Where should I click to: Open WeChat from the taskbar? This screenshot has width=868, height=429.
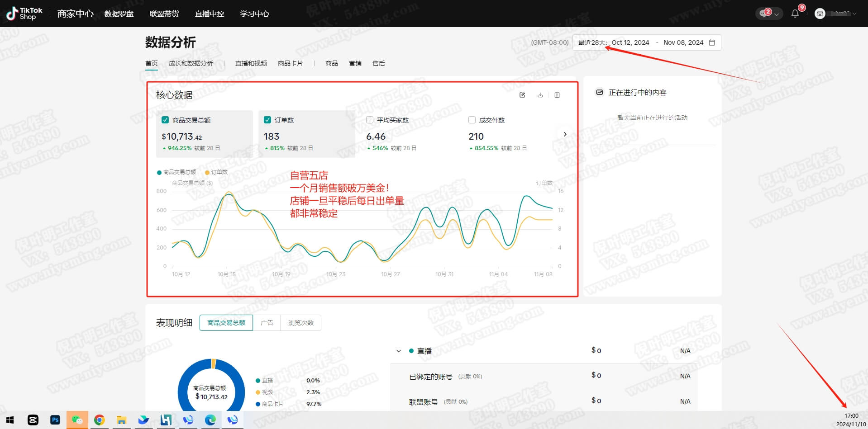click(x=77, y=420)
